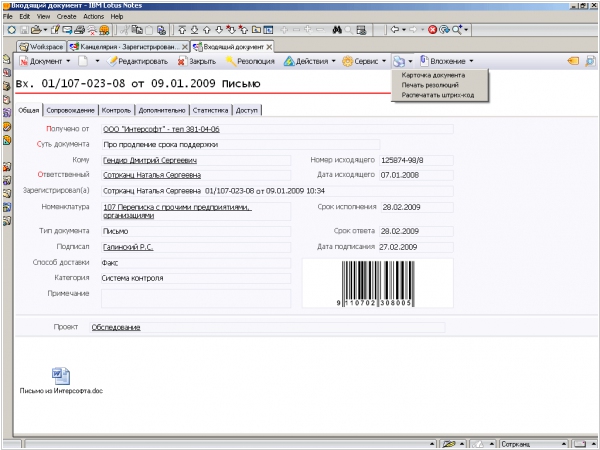Click the magnifier search icon in toolbar
The width and height of the screenshot is (600, 450).
coord(457,29)
